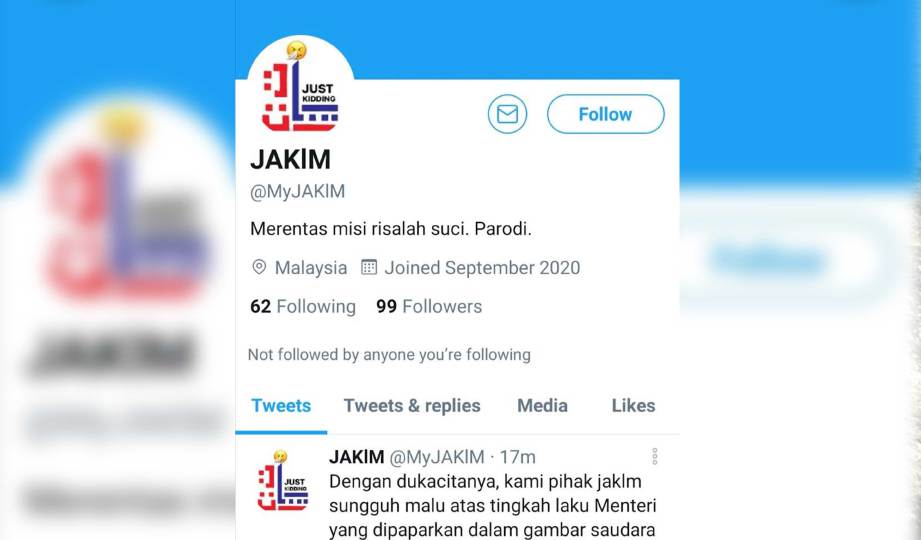Screen dimensions: 921x540
Task: Open the 17m tweet timestamp
Action: pos(517,457)
